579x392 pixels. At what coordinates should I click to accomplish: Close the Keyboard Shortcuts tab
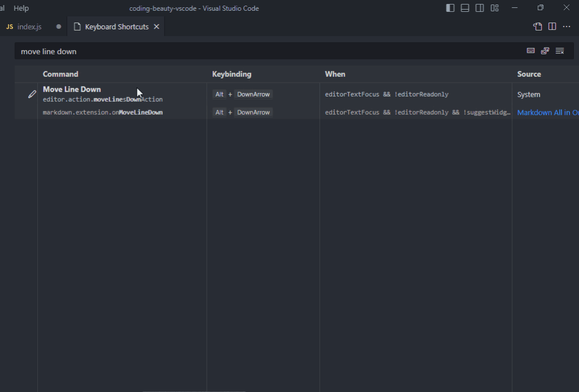coord(157,27)
